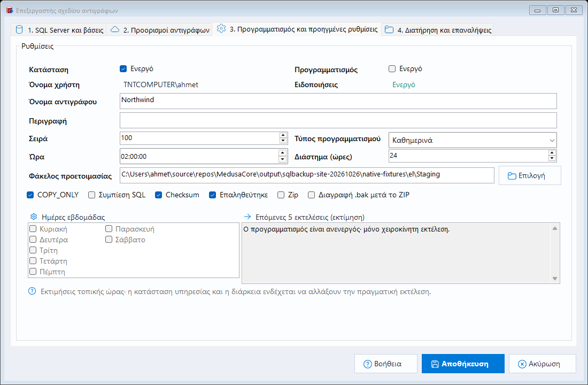This screenshot has height=385, width=588.
Task: Increase Διάστημα (ώρες) with up arrow
Action: [552, 153]
